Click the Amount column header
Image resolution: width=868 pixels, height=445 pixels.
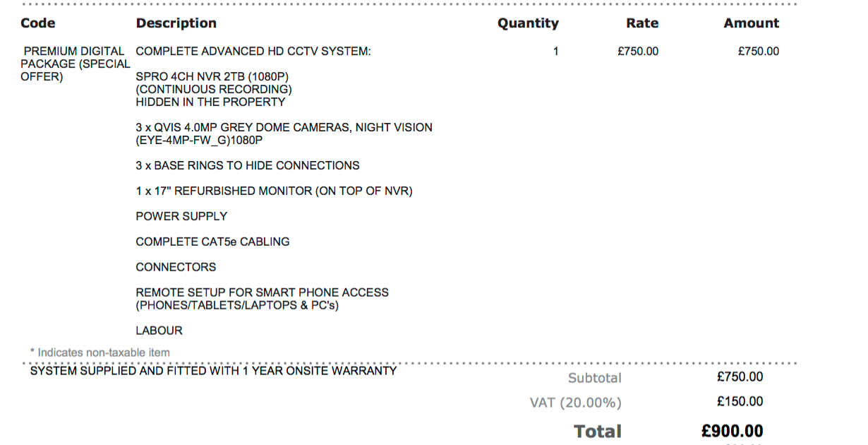pos(751,23)
